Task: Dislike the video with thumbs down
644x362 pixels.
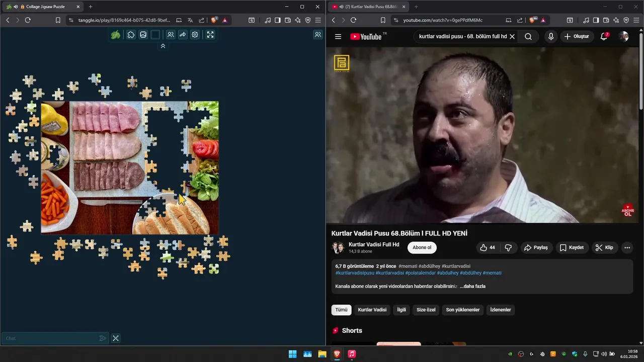Action: point(508,247)
